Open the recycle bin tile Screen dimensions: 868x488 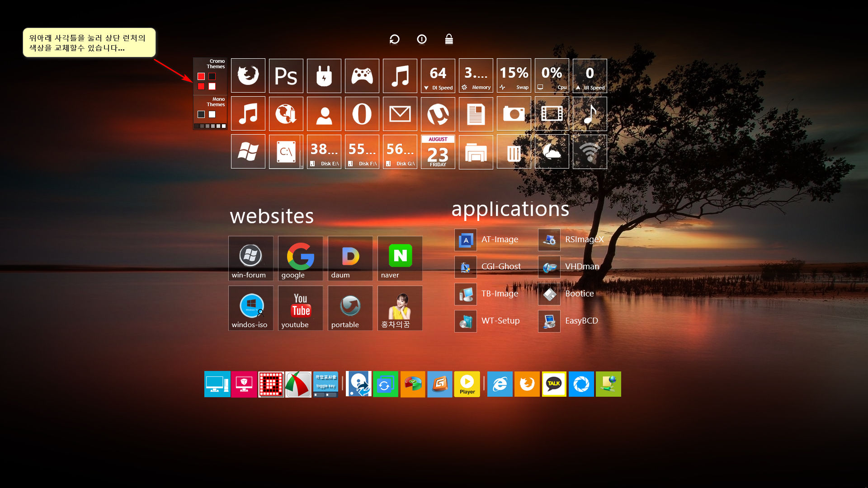pyautogui.click(x=514, y=152)
